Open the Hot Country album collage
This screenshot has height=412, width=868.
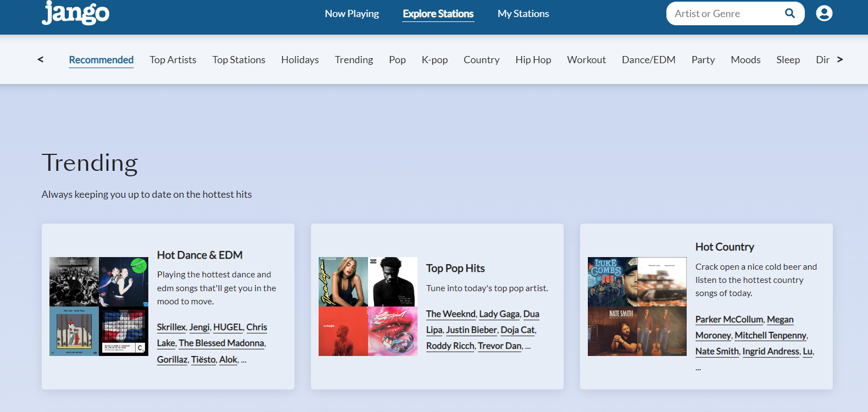click(x=637, y=307)
